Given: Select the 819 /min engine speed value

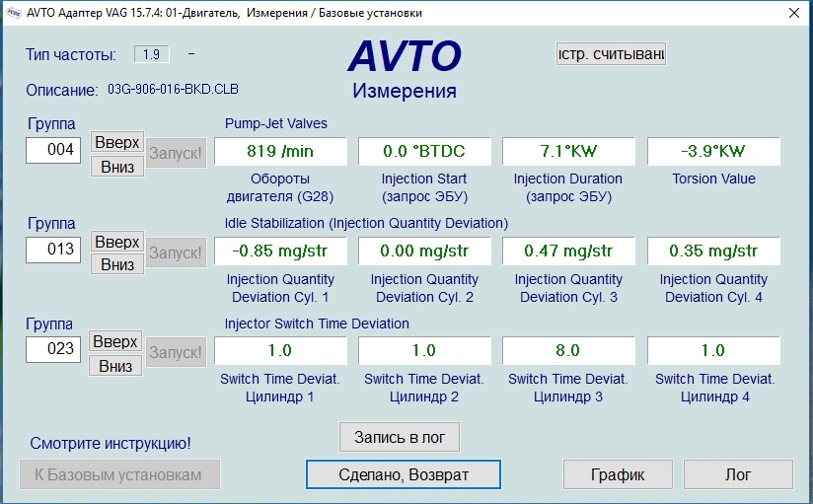Looking at the screenshot, I should (x=280, y=152).
